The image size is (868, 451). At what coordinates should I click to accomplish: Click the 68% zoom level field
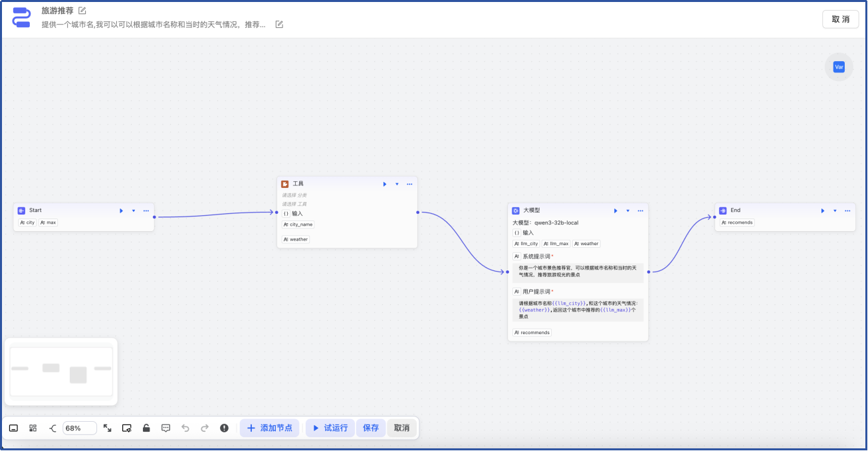(x=79, y=428)
